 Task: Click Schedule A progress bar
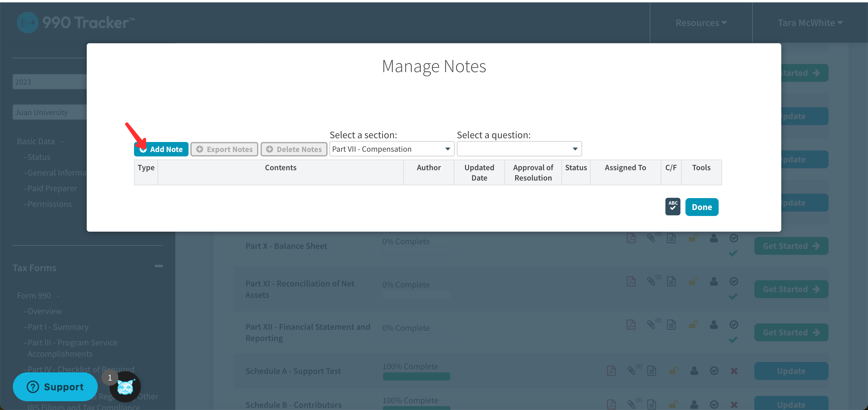416,376
